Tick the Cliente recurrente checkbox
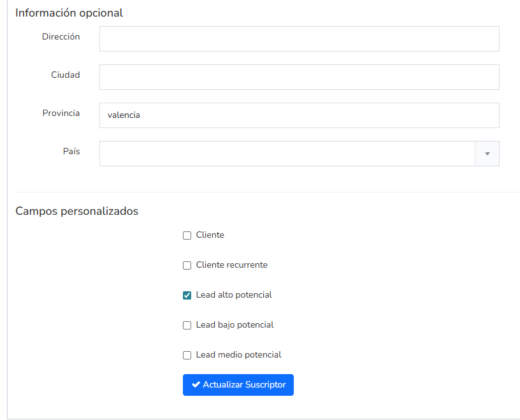Viewport: 520px width, 420px height. point(187,265)
